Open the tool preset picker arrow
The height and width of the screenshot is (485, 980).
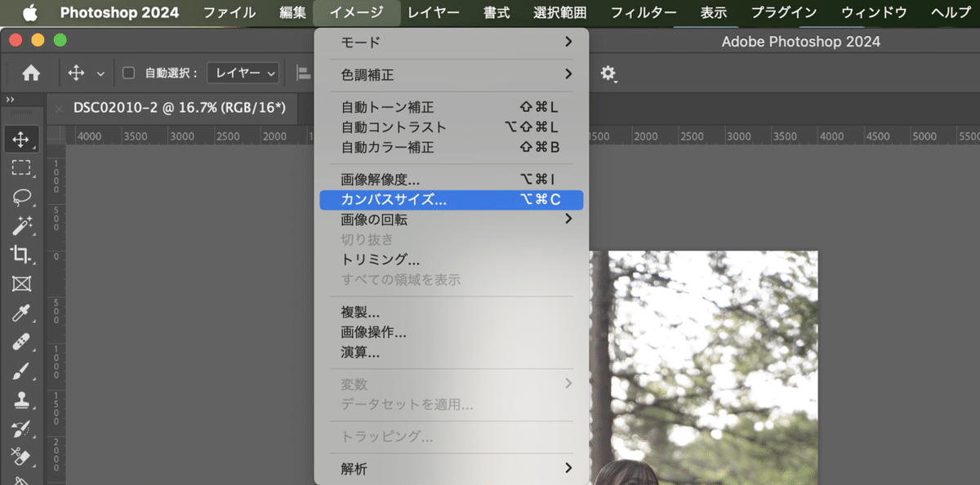click(x=100, y=73)
